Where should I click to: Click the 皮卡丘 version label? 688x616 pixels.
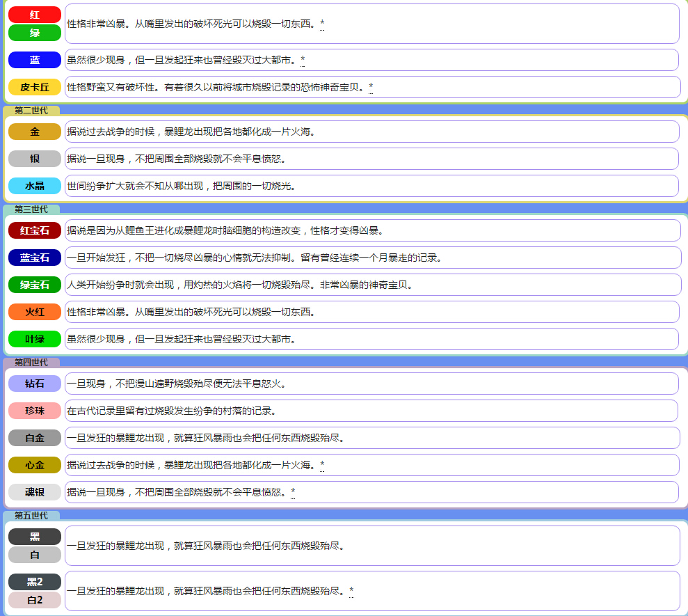pyautogui.click(x=35, y=88)
